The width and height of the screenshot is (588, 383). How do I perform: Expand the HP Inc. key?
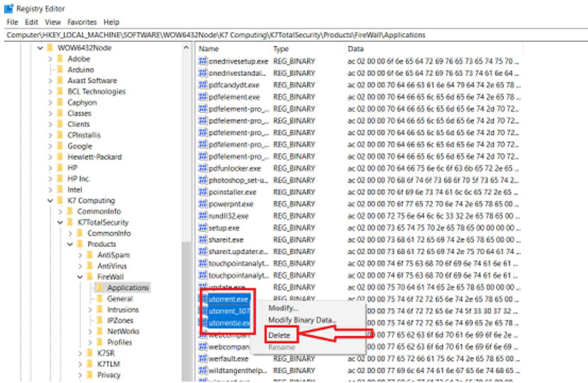(50, 179)
